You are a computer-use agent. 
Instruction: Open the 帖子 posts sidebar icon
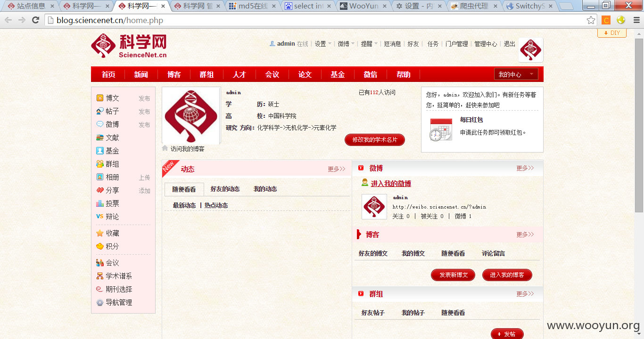(100, 111)
